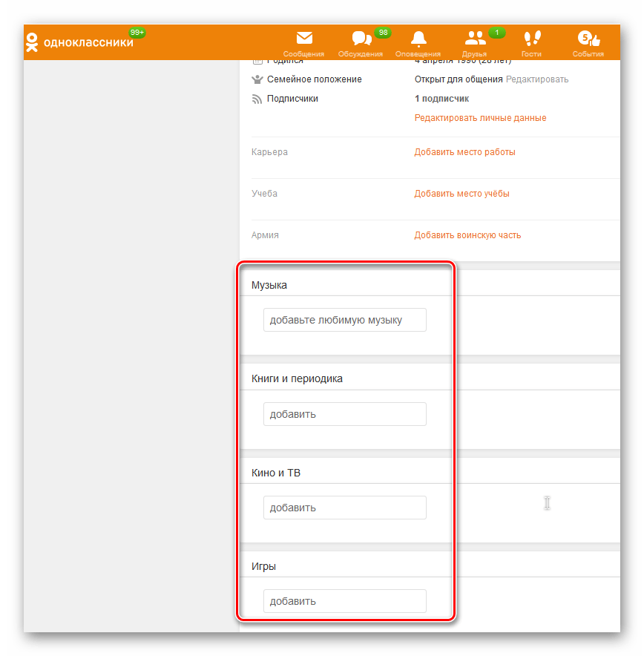
Task: Click Редактировать next to Открыт для общения
Action: [x=537, y=79]
